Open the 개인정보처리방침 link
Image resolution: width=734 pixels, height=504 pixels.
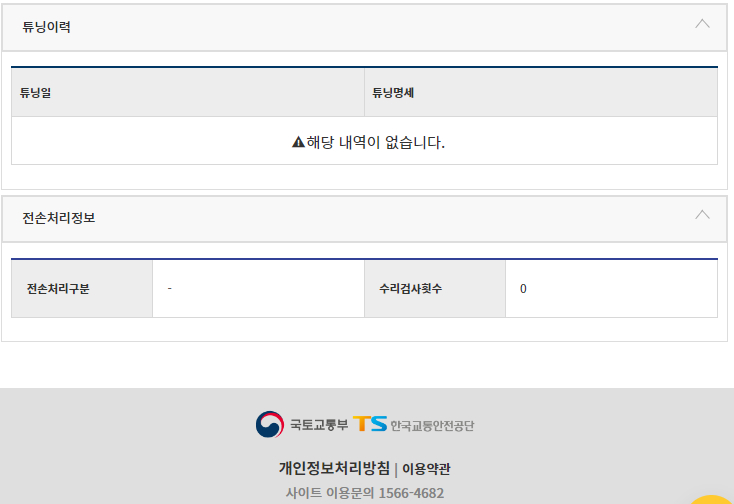(335, 468)
